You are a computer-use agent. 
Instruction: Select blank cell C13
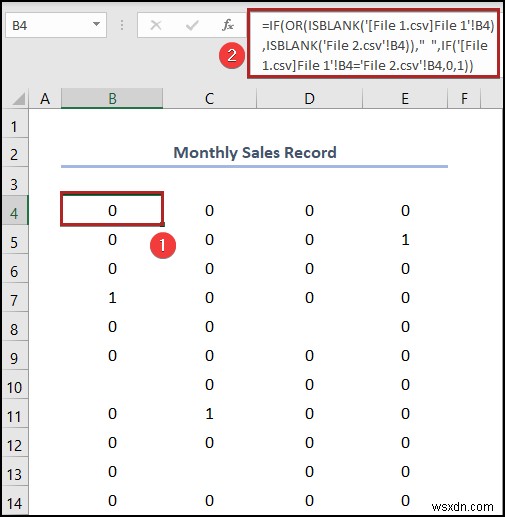click(x=210, y=471)
